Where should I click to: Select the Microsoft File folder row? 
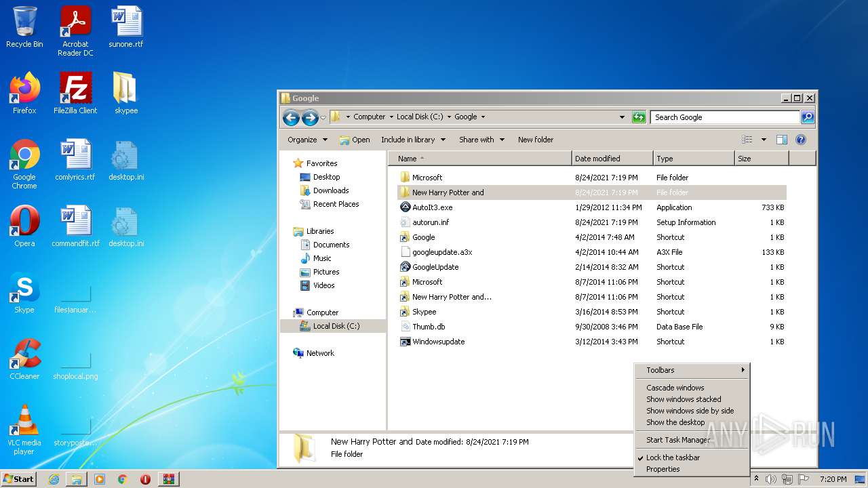[592, 178]
